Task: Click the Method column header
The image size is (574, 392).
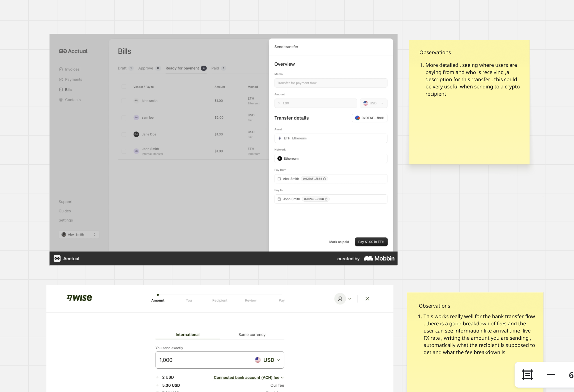Action: [253, 87]
